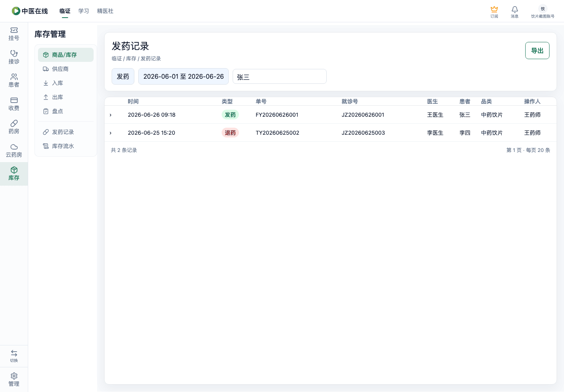Open the date range 2026-06-01 至 2026-06-26 picker
Screen dimensions: 564x392
[183, 76]
